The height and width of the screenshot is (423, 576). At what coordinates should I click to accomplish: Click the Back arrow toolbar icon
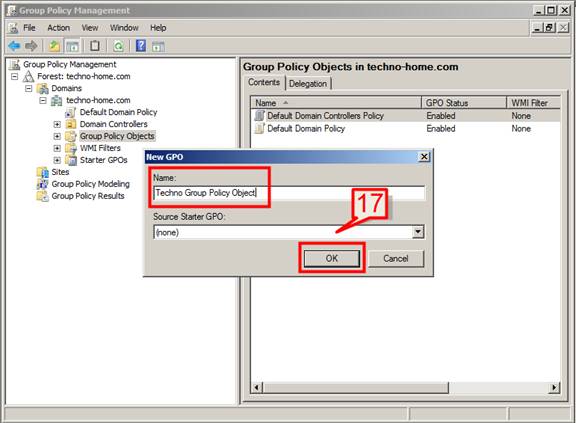tap(14, 46)
